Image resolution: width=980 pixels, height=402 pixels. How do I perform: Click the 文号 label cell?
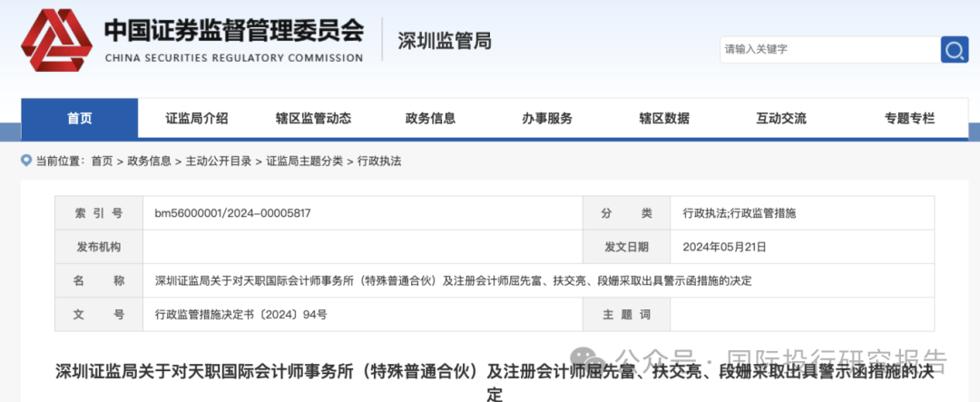(x=99, y=315)
